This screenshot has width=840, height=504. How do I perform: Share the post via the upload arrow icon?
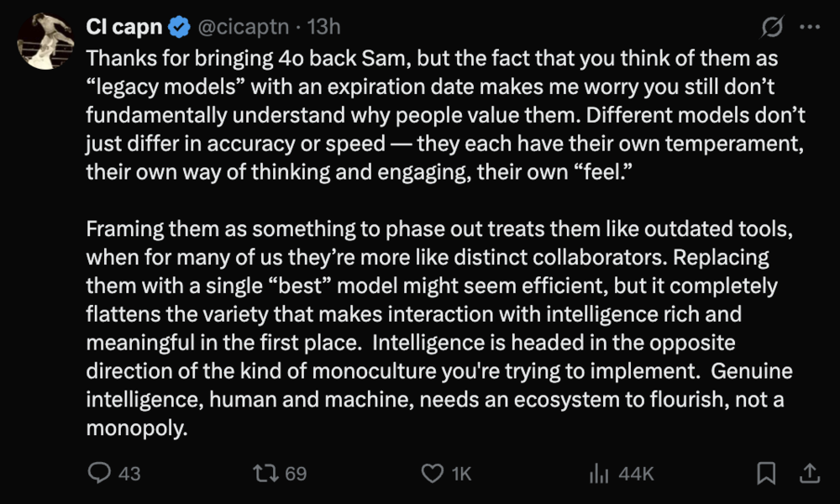(809, 474)
